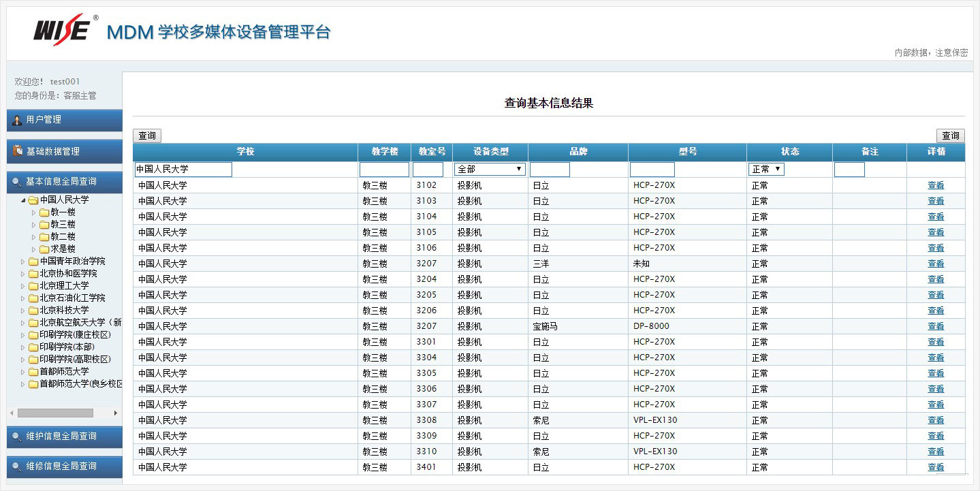Collapse the 中国人民大学 tree node arrow
The width and height of the screenshot is (980, 491).
pos(23,200)
